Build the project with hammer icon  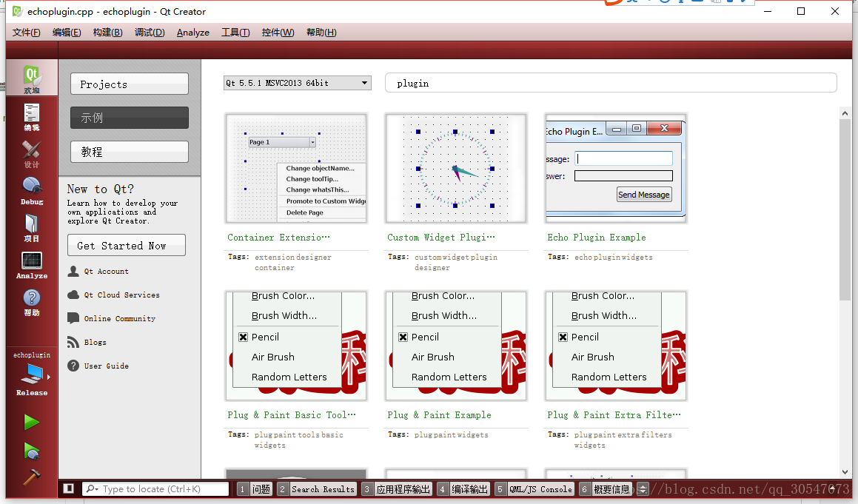coord(32,477)
